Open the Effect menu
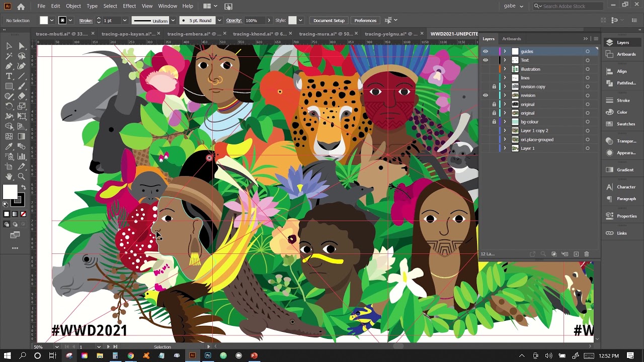This screenshot has height=362, width=644. tap(129, 6)
